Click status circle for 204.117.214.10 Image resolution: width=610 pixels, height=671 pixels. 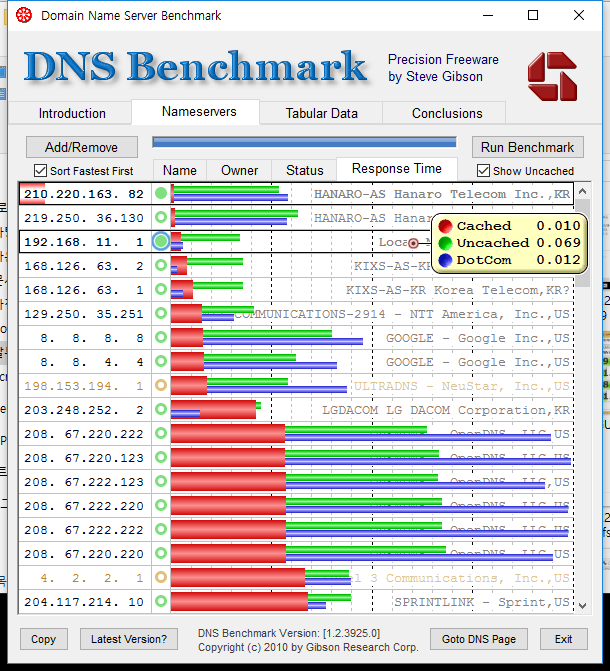161,601
